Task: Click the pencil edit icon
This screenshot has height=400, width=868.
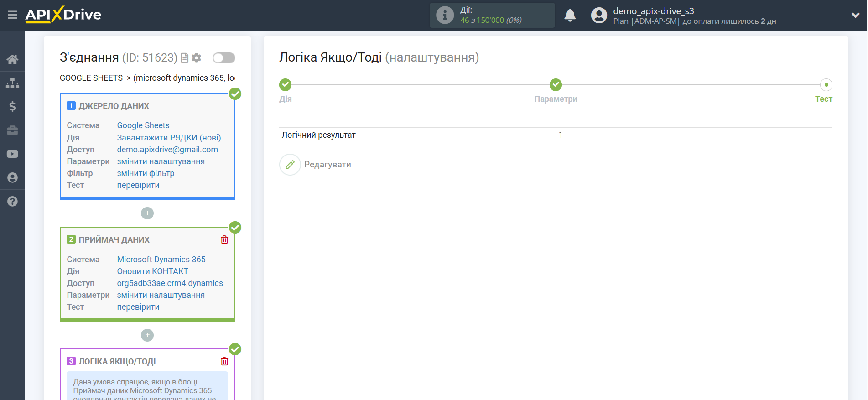Action: pyautogui.click(x=290, y=165)
